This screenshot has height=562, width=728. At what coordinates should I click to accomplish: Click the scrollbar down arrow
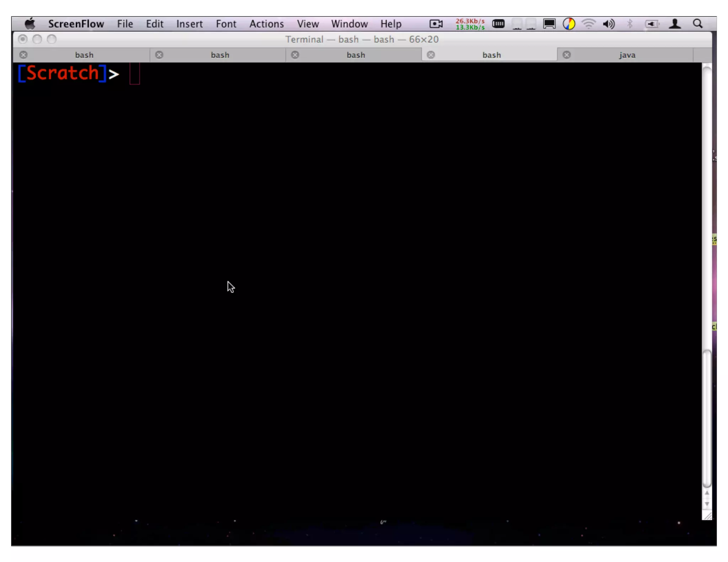click(707, 504)
